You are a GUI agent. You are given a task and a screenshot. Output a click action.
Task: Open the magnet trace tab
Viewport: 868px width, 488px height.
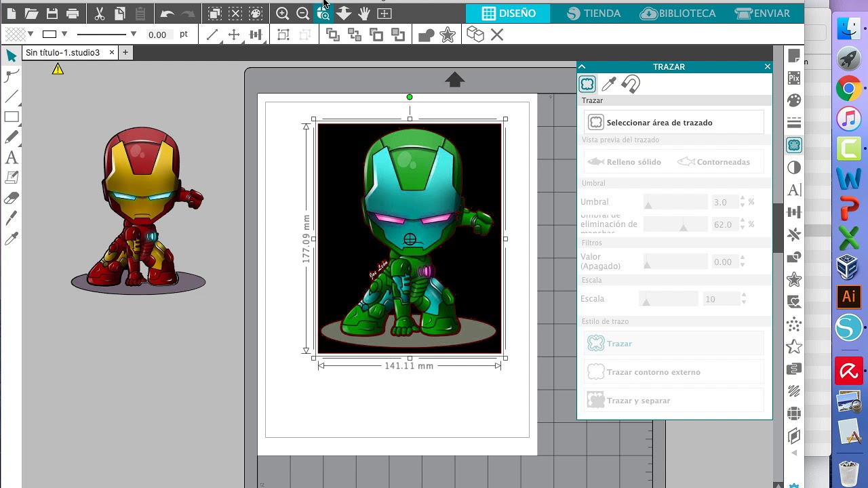(631, 84)
